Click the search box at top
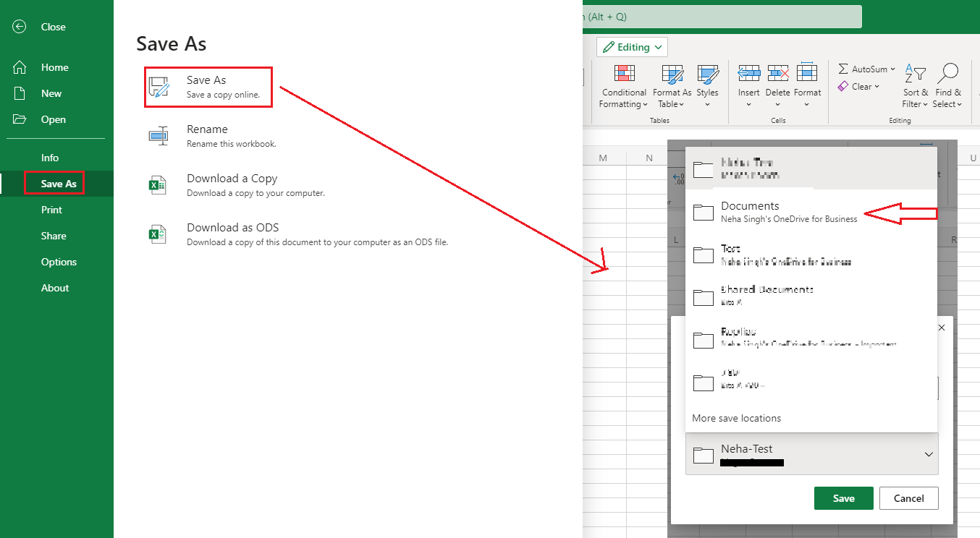Viewport: 980px width, 538px height. [x=722, y=17]
